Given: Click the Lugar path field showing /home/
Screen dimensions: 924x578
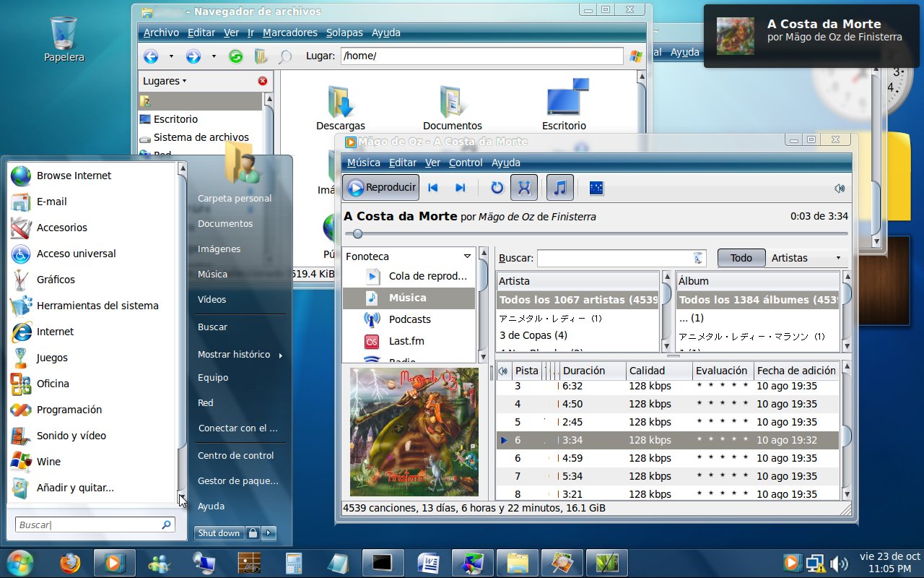Looking at the screenshot, I should pyautogui.click(x=481, y=56).
